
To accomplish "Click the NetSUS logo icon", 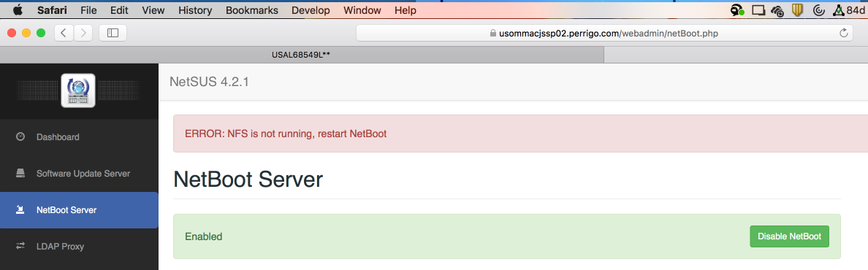I will tap(79, 90).
